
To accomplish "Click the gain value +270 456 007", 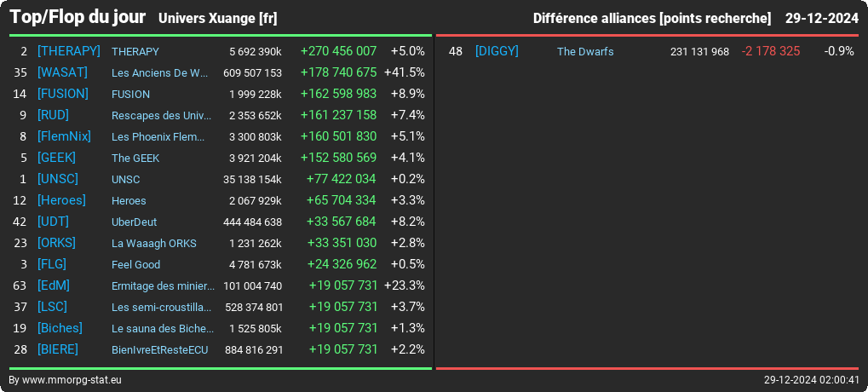I will (338, 51).
